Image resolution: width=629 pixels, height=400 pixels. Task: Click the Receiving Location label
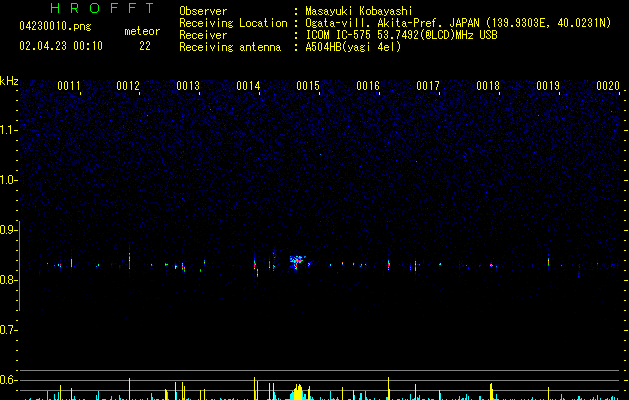pyautogui.click(x=233, y=23)
